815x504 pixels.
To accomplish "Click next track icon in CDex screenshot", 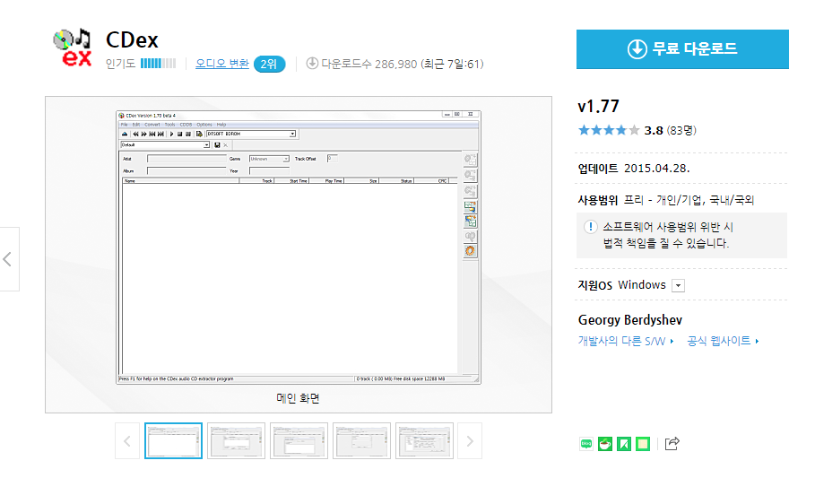I will click(x=160, y=134).
